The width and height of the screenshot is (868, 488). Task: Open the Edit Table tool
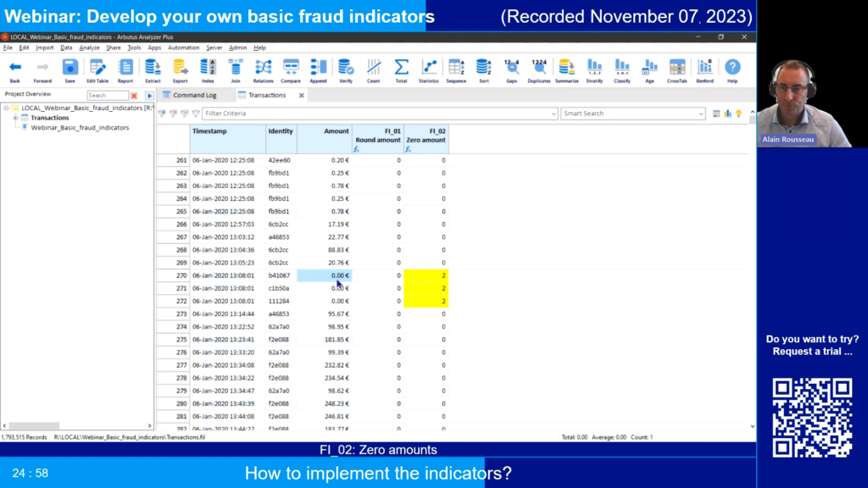[x=97, y=71]
